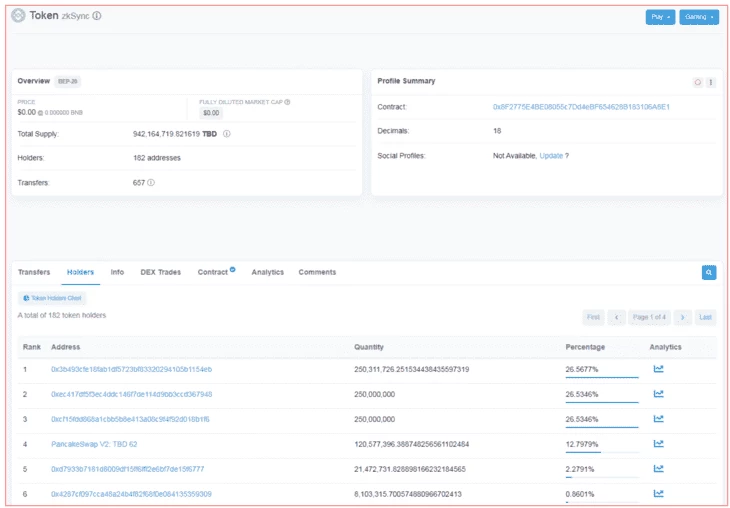Expand the Gaming dropdown button
Image resolution: width=730 pixels, height=508 pixels.
[x=699, y=17]
